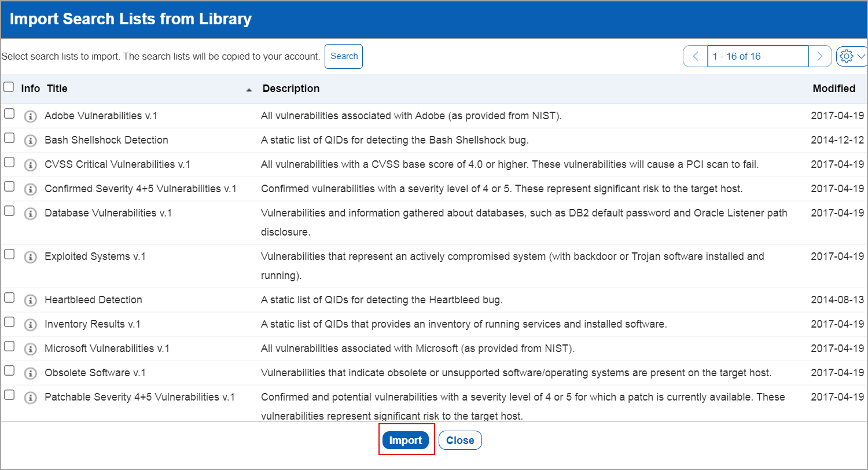Show info for Obsolete Software v.1
Viewport: 868px width, 470px height.
[30, 373]
